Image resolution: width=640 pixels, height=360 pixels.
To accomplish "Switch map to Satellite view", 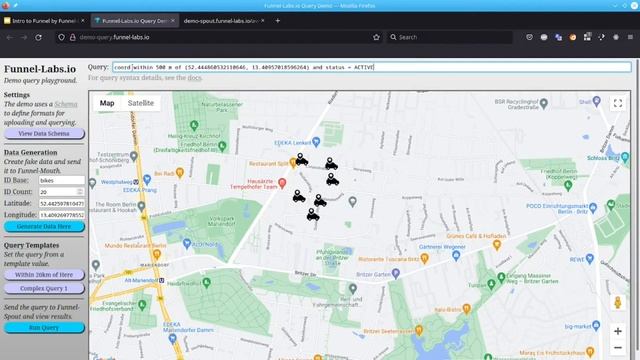I will (x=140, y=103).
